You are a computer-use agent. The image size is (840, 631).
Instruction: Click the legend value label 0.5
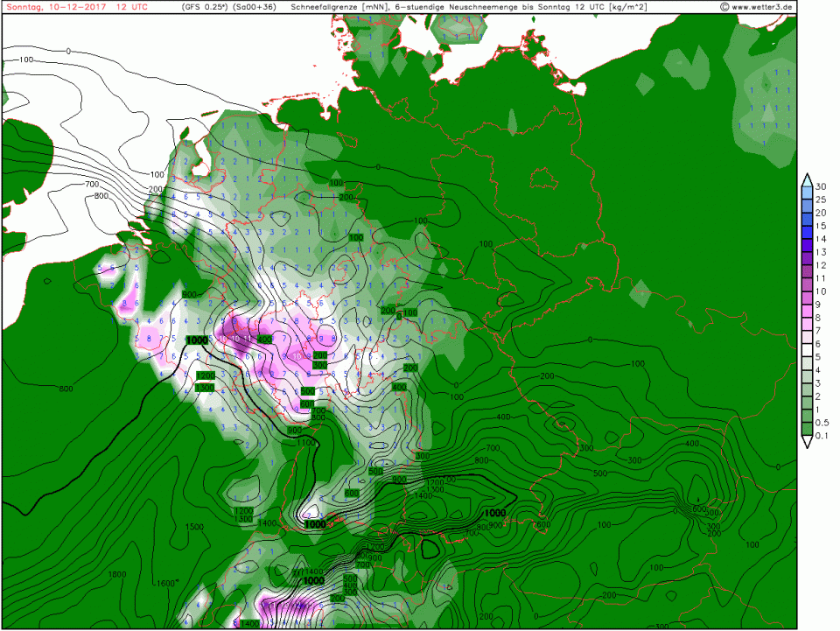[822, 423]
